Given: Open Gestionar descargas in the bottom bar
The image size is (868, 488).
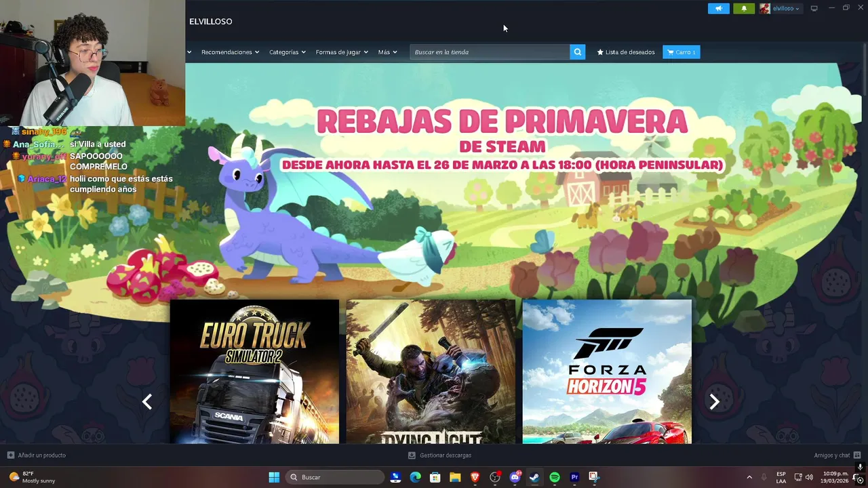Looking at the screenshot, I should point(439,455).
